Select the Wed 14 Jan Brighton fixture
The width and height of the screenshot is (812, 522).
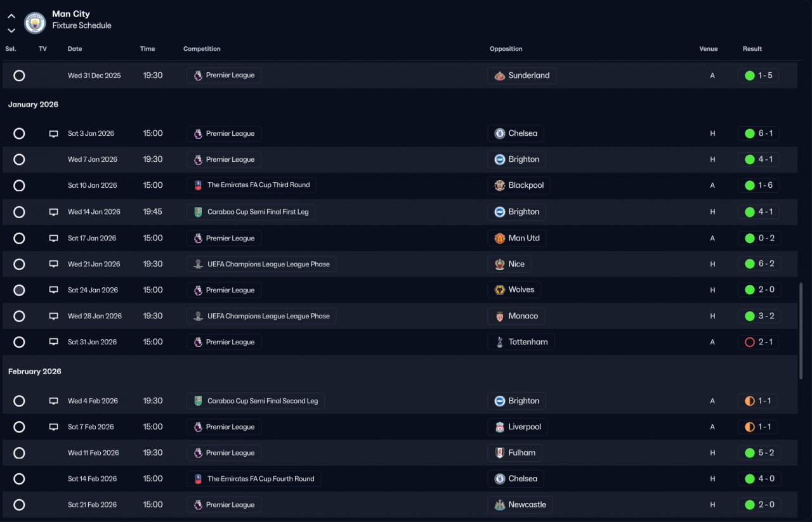coord(19,212)
